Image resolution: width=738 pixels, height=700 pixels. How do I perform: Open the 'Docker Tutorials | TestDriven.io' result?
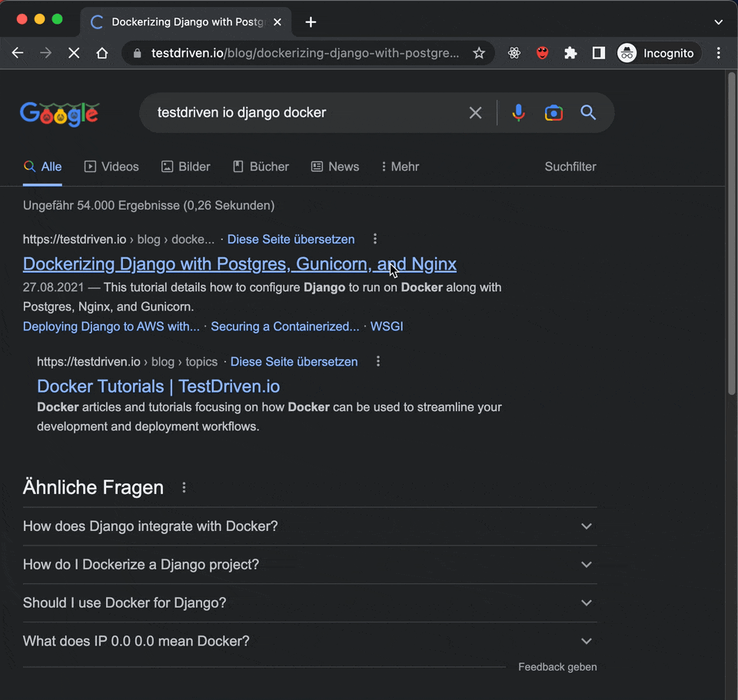pos(158,386)
